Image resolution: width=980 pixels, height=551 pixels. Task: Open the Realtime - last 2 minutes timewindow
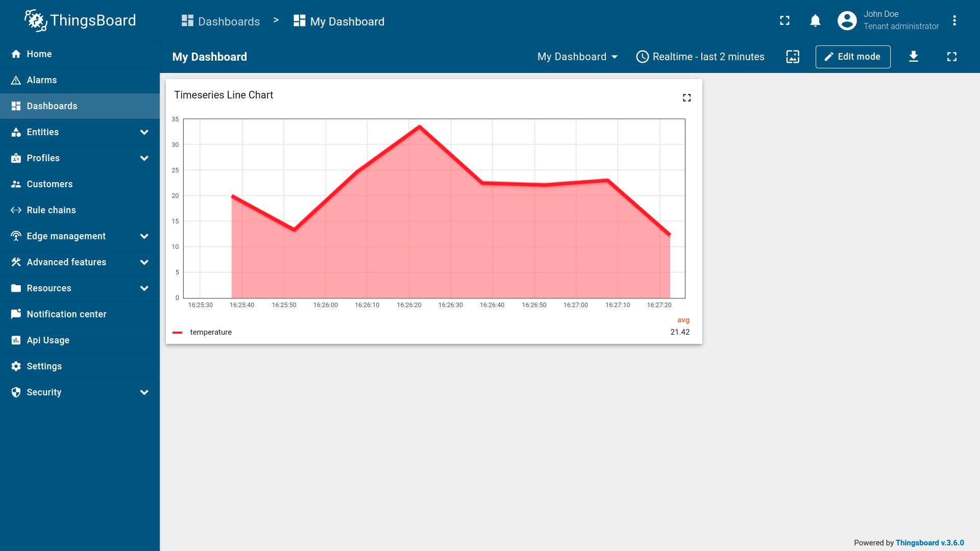pyautogui.click(x=700, y=57)
